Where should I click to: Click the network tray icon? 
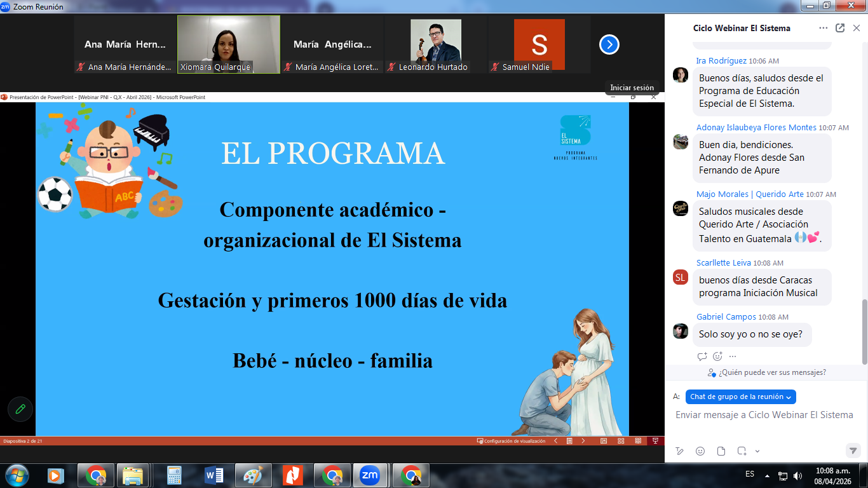point(783,475)
